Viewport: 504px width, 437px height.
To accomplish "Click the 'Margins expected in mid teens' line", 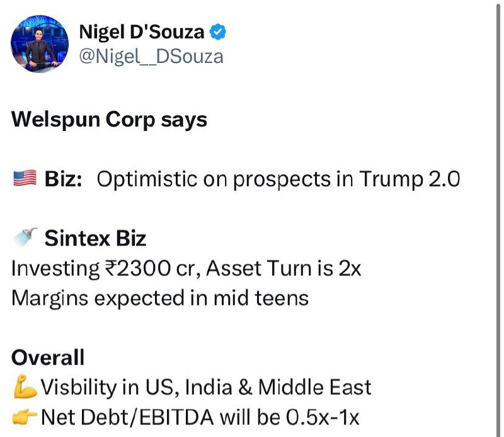I will tap(160, 298).
